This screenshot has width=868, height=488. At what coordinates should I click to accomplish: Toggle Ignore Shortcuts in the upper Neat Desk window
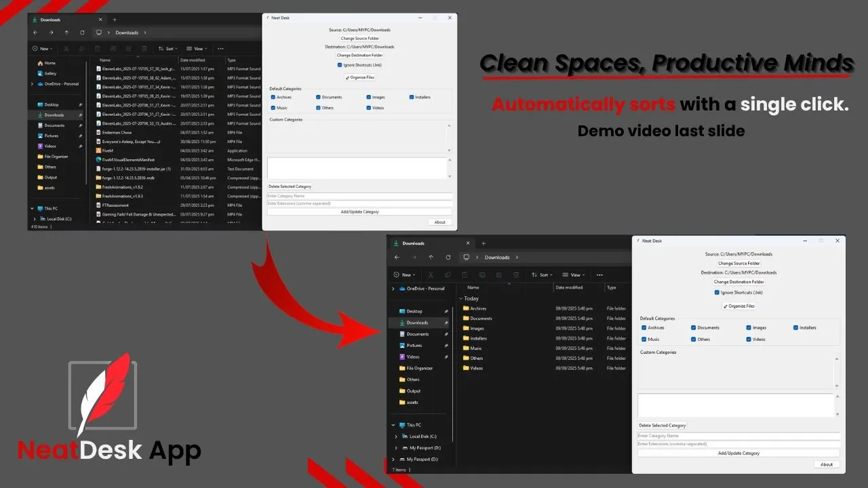pos(340,65)
